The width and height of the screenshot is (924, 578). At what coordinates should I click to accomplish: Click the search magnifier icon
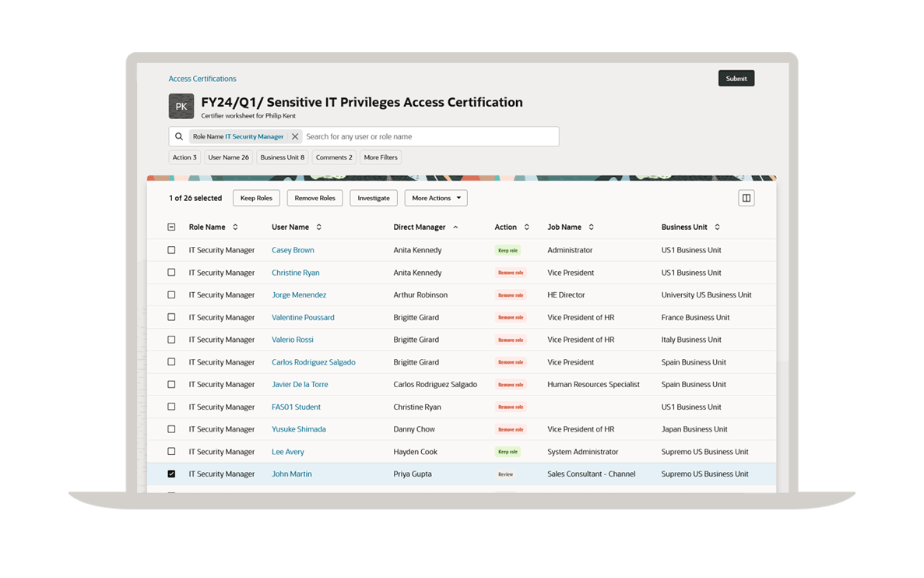tap(179, 136)
